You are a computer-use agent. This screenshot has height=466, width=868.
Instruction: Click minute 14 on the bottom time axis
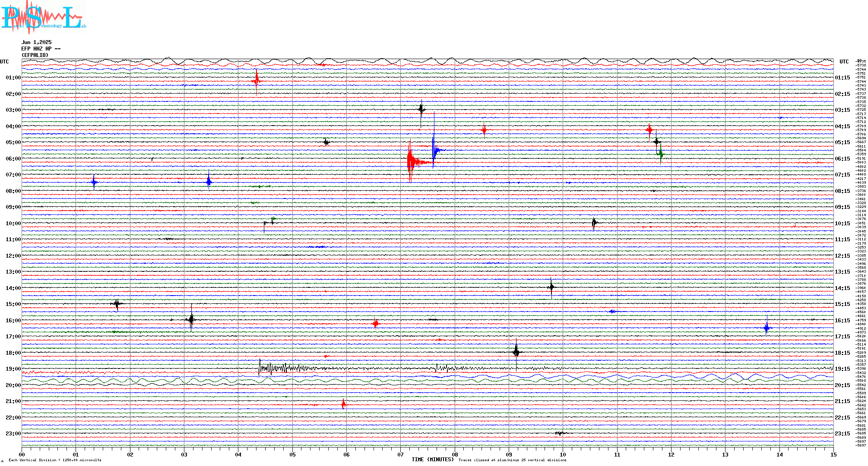point(779,454)
